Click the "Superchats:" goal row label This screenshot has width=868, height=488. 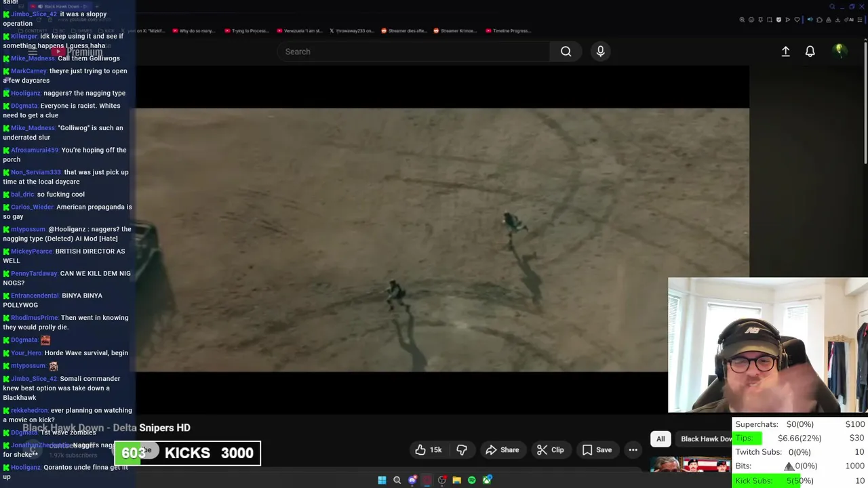[x=757, y=424]
